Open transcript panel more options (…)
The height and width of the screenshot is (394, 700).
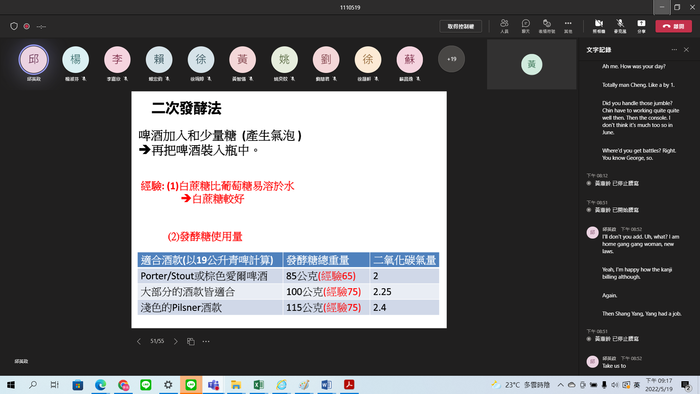pyautogui.click(x=674, y=50)
